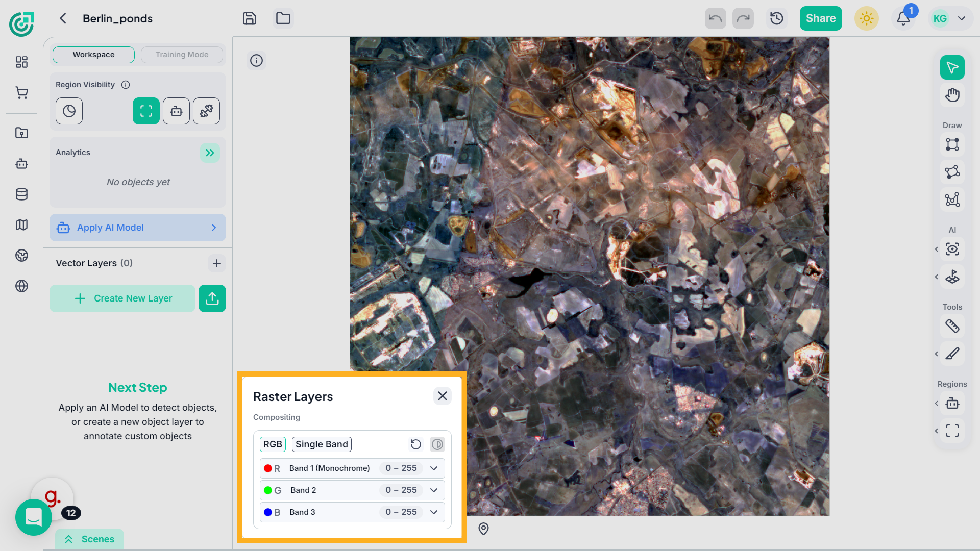This screenshot has height=551, width=980.
Task: Select Single Band compositing mode
Action: [322, 444]
